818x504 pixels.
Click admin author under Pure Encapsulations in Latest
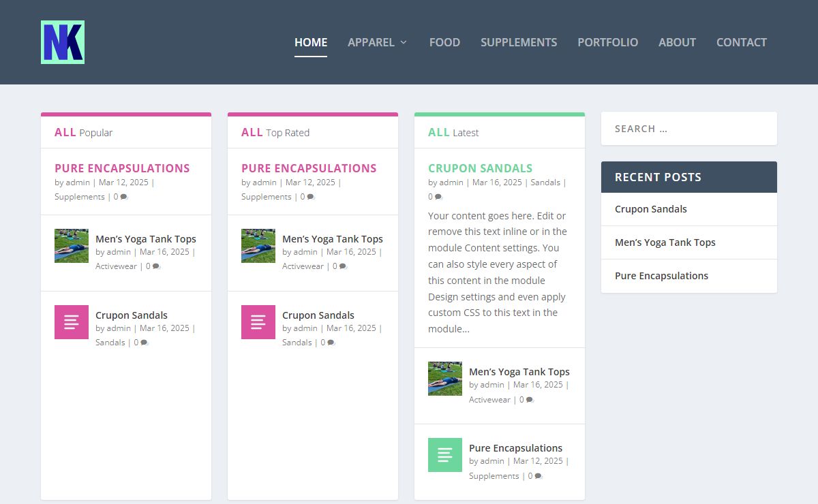coord(492,461)
